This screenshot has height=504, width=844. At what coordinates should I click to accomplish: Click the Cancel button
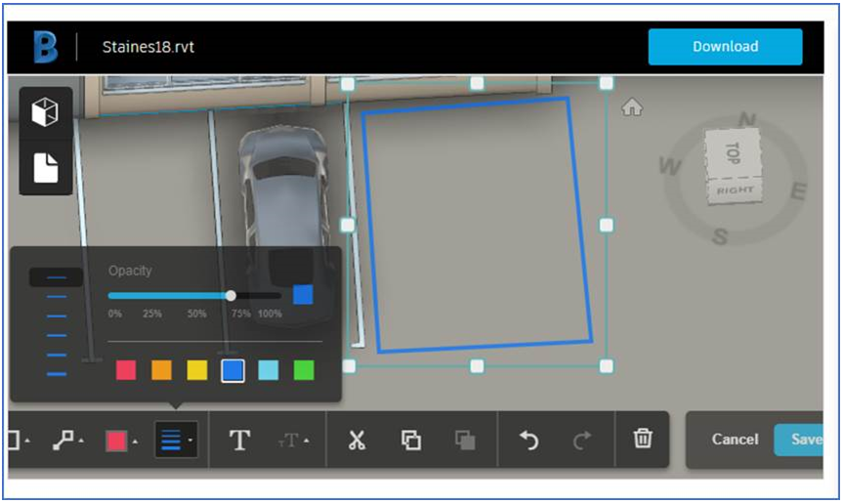pos(735,440)
